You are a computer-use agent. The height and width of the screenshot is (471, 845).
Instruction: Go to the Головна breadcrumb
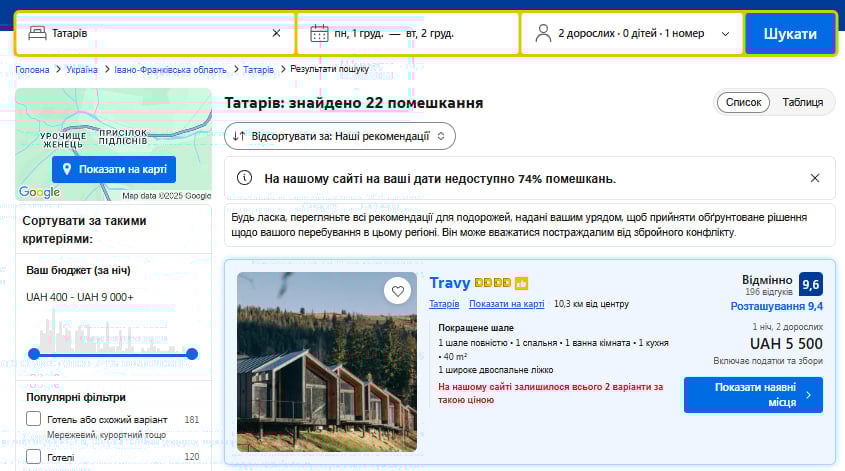pos(32,70)
